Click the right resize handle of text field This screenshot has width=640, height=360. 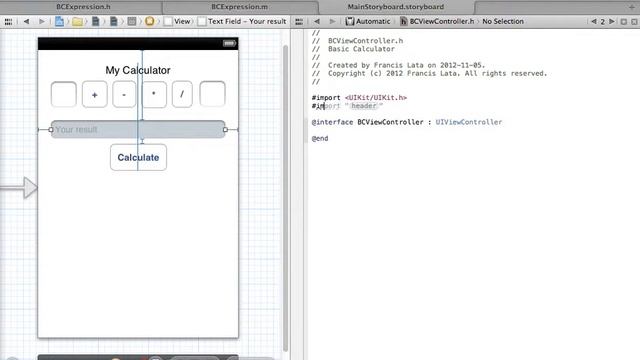(x=225, y=129)
